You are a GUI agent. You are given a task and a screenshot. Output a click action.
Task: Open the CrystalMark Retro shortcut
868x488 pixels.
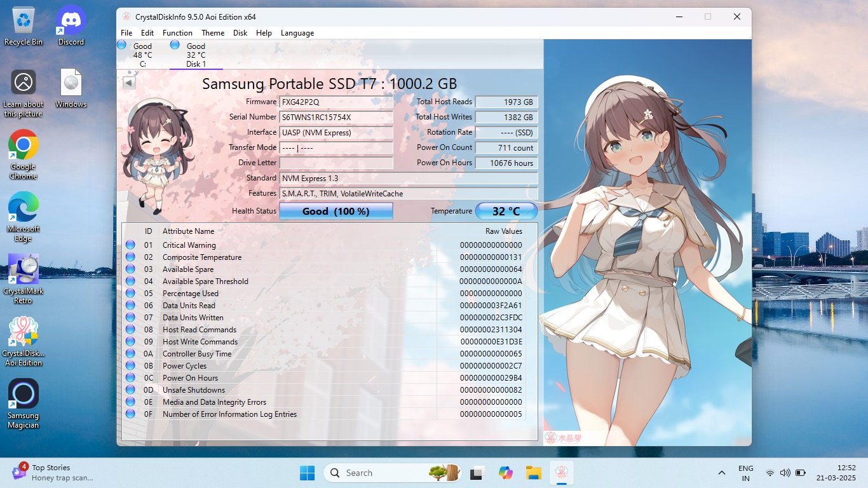click(x=24, y=279)
